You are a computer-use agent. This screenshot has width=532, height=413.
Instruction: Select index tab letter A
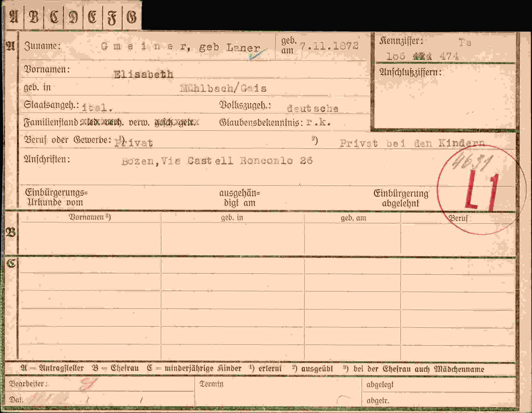14,17
